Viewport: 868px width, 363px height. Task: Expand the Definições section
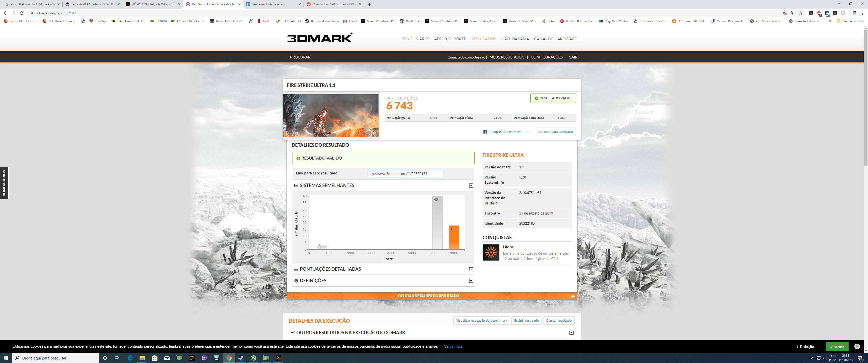(x=471, y=281)
